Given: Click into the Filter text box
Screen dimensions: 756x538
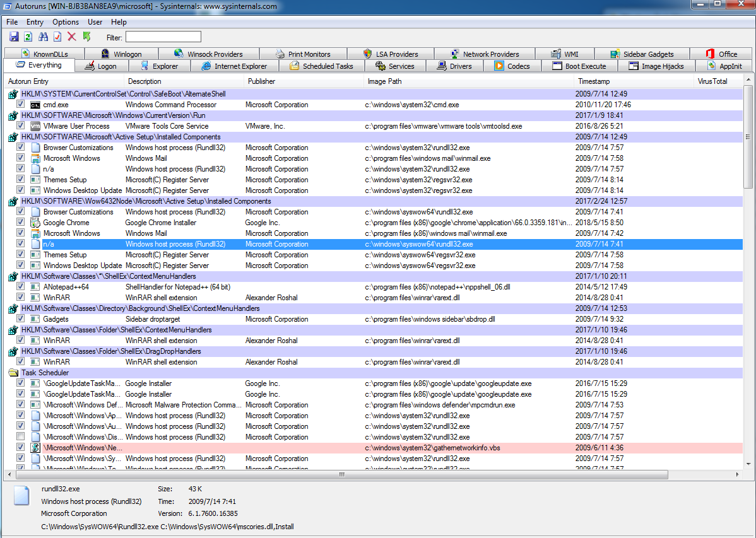Looking at the screenshot, I should tap(163, 37).
